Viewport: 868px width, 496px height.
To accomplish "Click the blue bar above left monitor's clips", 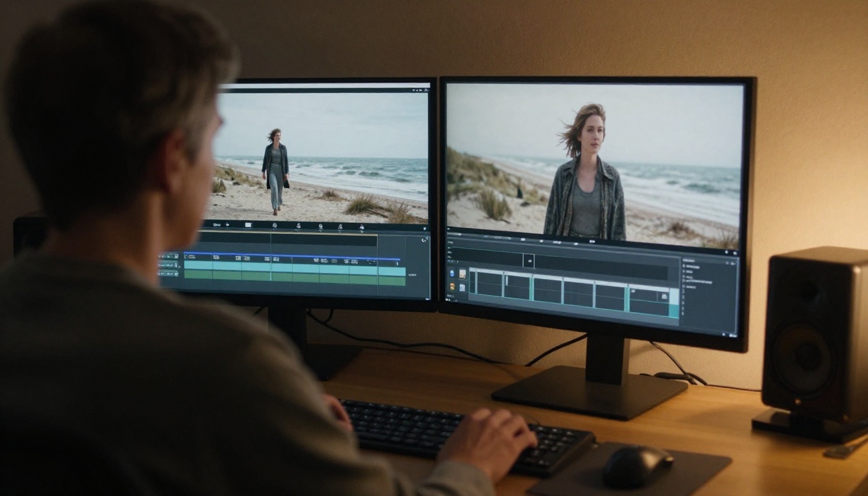I will pos(292,255).
